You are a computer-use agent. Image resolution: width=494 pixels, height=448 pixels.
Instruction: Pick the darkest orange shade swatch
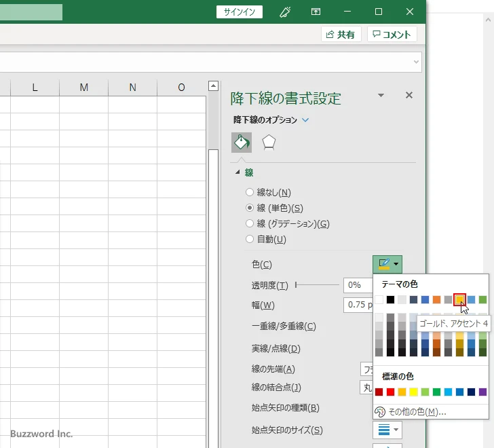point(437,352)
